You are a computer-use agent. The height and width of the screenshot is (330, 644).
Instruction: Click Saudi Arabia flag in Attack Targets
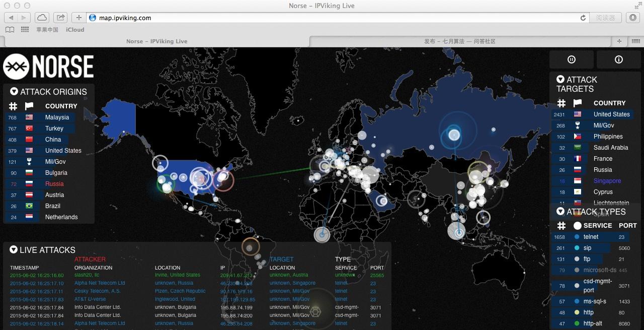[x=578, y=148]
